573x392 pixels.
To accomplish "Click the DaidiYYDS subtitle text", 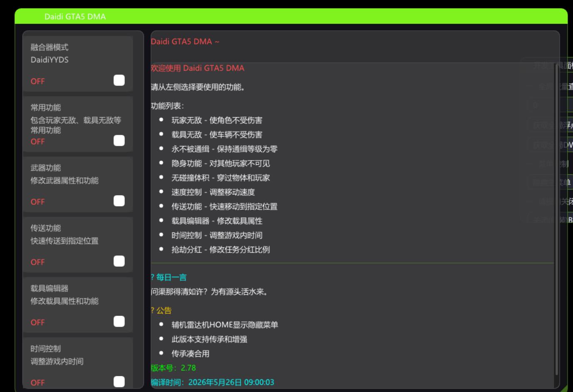I will [x=50, y=60].
